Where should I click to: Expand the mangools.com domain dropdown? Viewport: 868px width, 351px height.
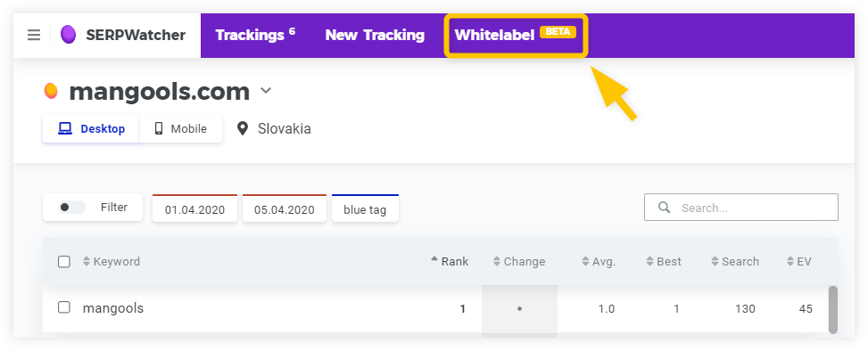(x=266, y=91)
